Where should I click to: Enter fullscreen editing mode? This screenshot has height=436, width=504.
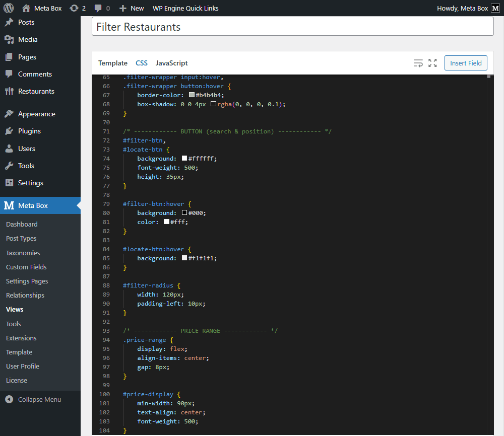tap(432, 63)
